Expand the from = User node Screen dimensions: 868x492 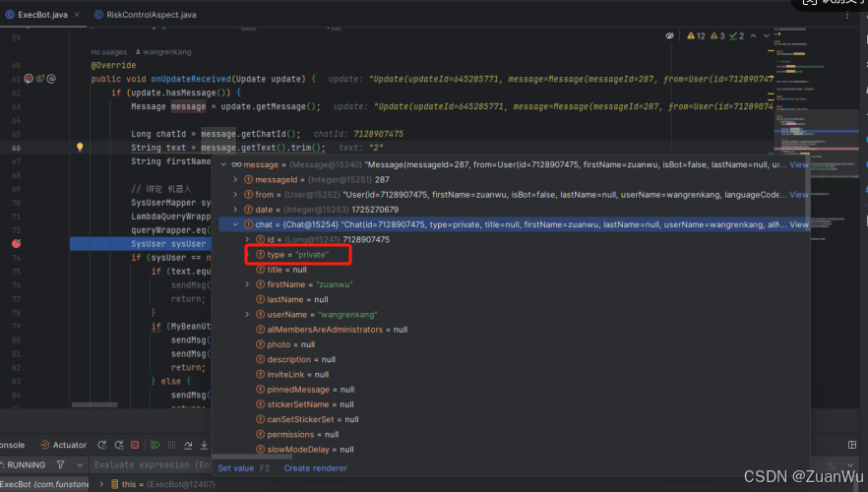click(235, 194)
